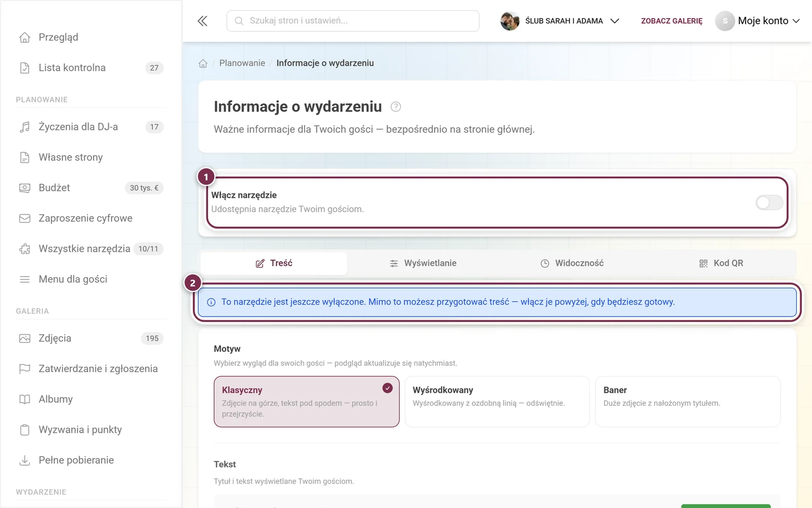The height and width of the screenshot is (508, 812).
Task: Click the home breadcrumb icon
Action: pyautogui.click(x=203, y=63)
